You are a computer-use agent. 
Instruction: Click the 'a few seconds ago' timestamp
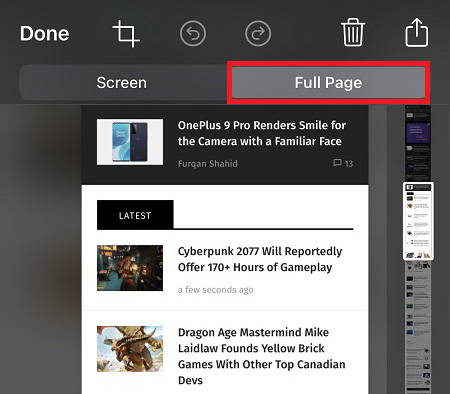pos(216,290)
